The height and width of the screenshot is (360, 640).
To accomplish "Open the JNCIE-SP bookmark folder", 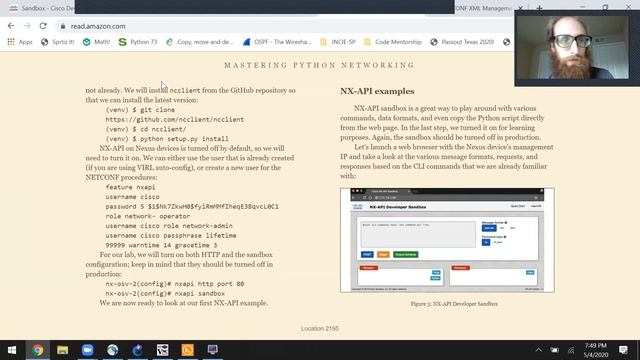I will [338, 42].
